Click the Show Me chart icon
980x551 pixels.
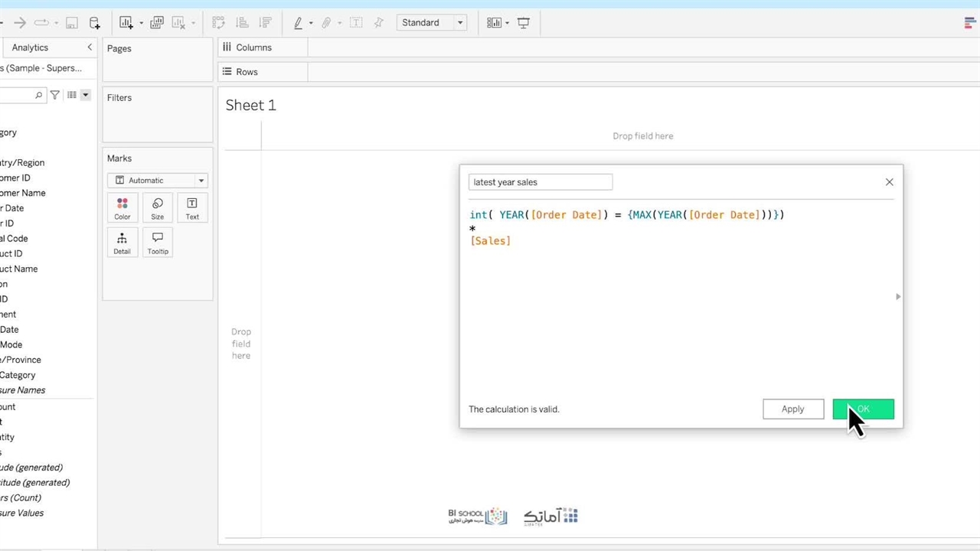970,23
